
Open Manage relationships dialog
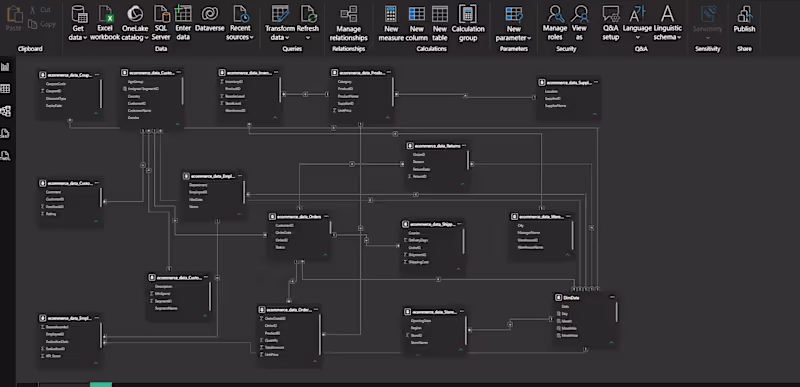[348, 23]
